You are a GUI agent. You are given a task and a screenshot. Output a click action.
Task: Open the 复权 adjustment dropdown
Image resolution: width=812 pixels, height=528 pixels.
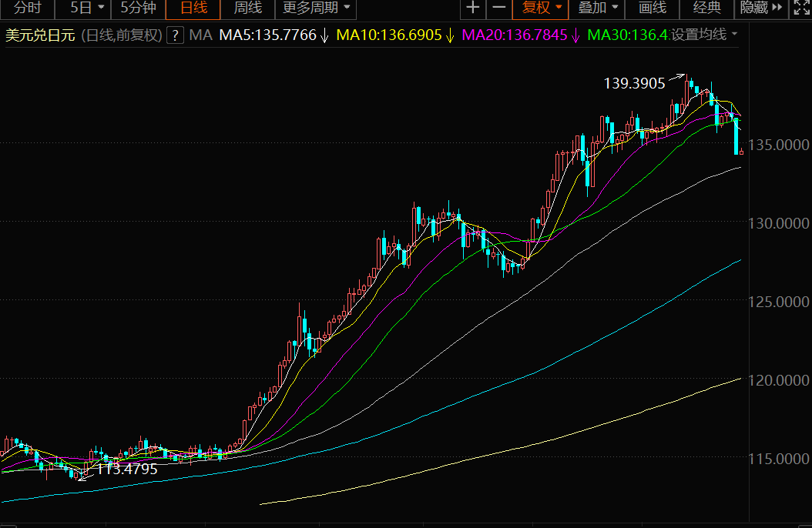coord(542,8)
